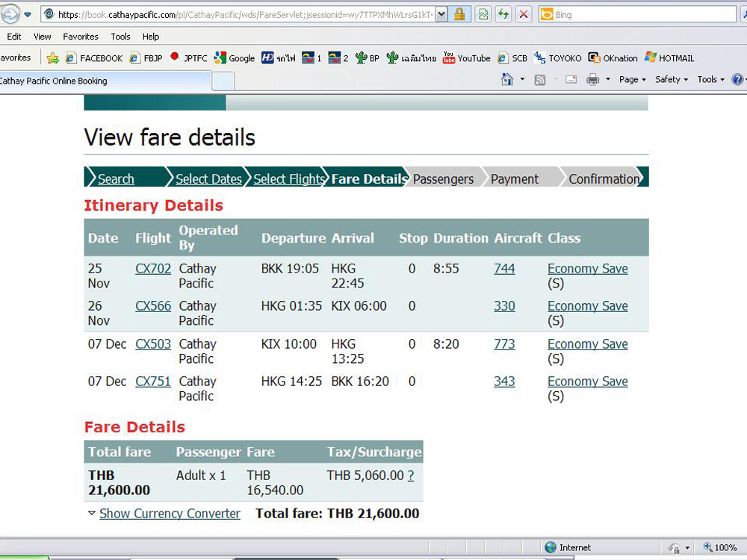This screenshot has height=560, width=747.
Task: Open the OKnation favorite
Action: [613, 58]
